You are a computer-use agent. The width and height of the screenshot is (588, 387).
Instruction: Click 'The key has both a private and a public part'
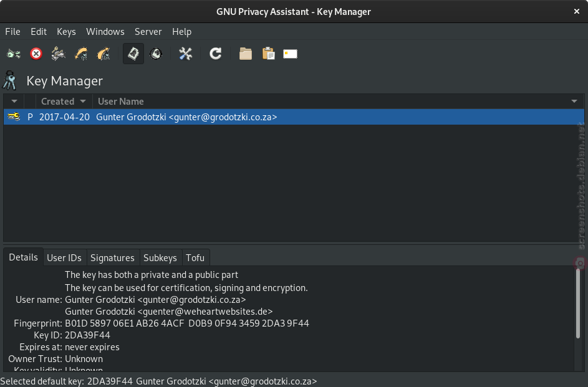point(152,275)
